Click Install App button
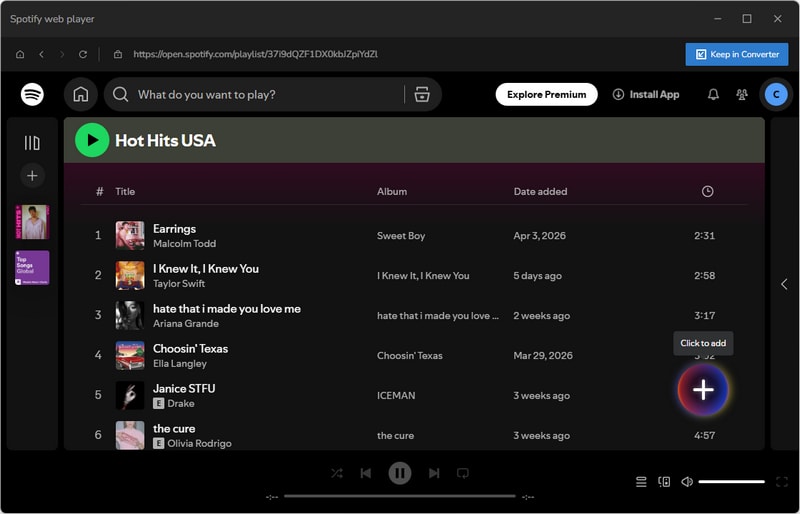Viewport: 800px width, 514px height. pyautogui.click(x=646, y=94)
